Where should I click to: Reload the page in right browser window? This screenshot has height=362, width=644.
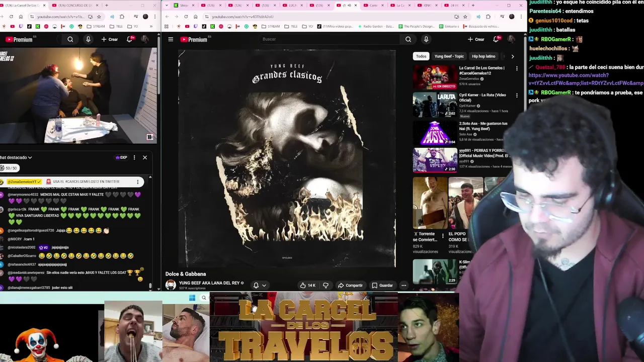tap(186, 17)
